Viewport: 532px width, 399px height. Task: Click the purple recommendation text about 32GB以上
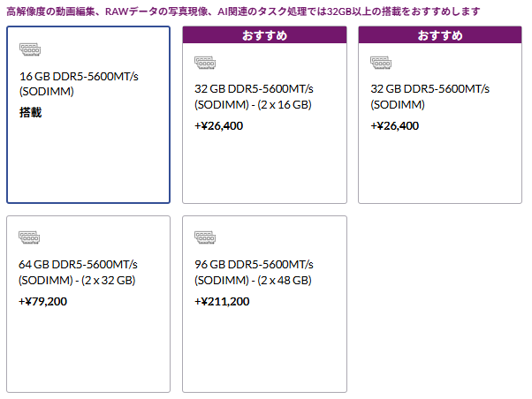pos(243,11)
